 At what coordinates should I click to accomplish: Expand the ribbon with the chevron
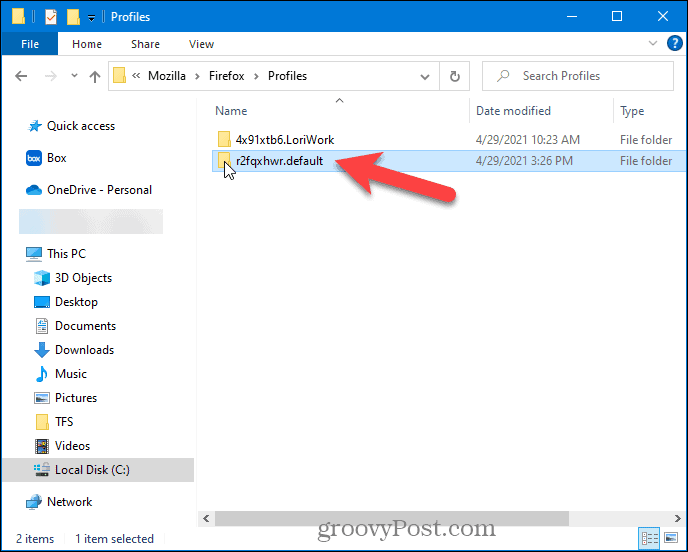(x=652, y=43)
